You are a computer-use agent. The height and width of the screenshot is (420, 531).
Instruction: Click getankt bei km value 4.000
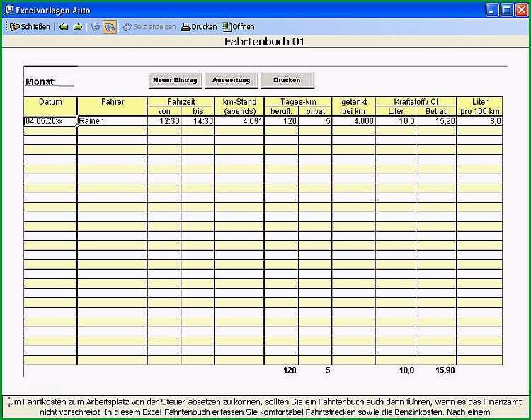click(x=353, y=121)
